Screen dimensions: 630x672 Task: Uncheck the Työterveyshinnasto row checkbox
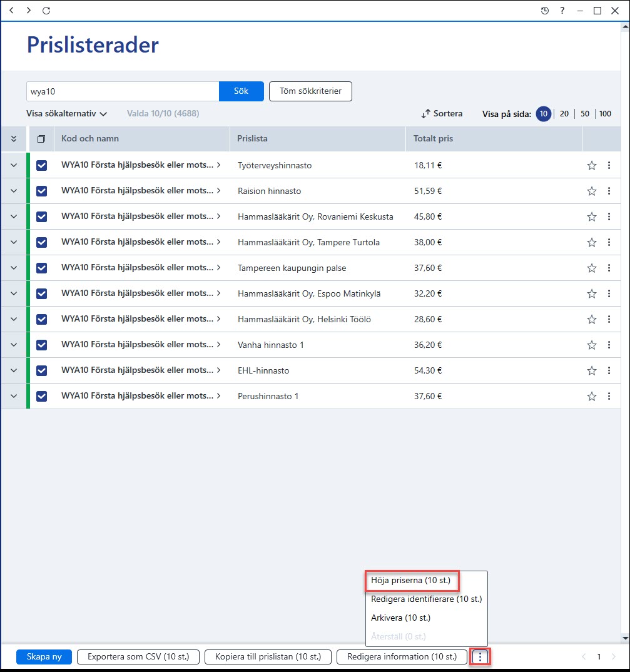[x=41, y=165]
